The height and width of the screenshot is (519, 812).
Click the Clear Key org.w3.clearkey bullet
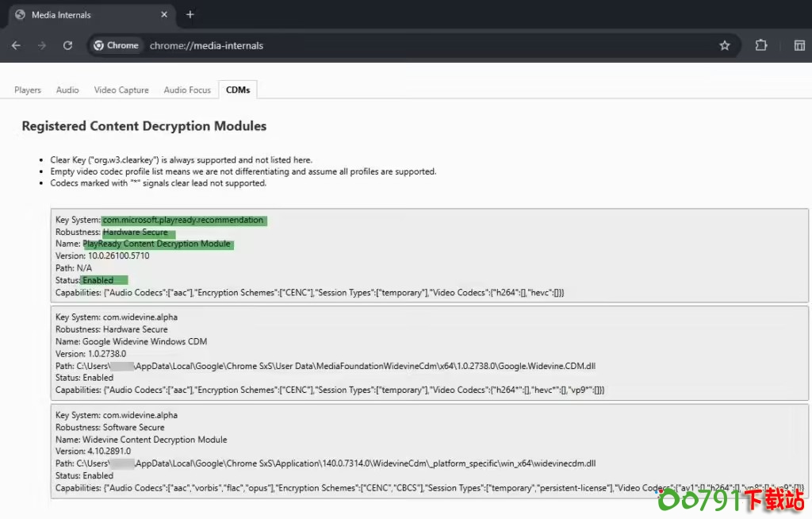(182, 160)
